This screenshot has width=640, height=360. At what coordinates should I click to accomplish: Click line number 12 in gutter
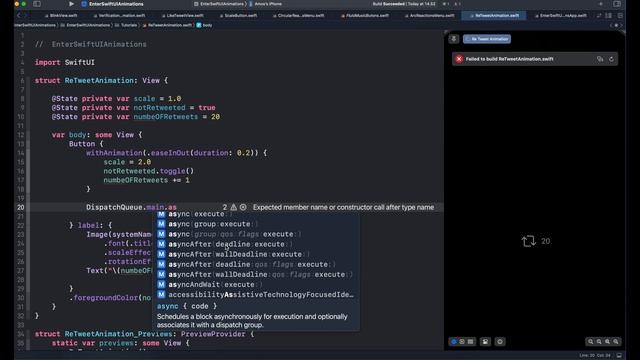(21, 135)
